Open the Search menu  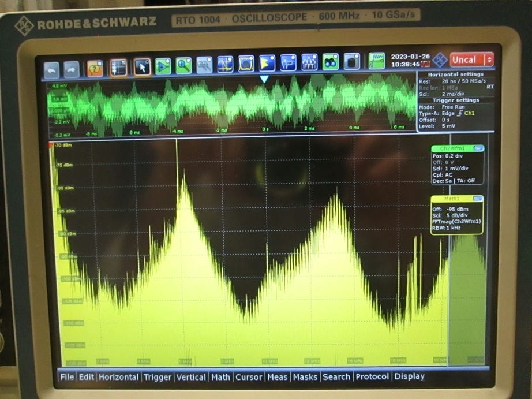click(x=336, y=376)
